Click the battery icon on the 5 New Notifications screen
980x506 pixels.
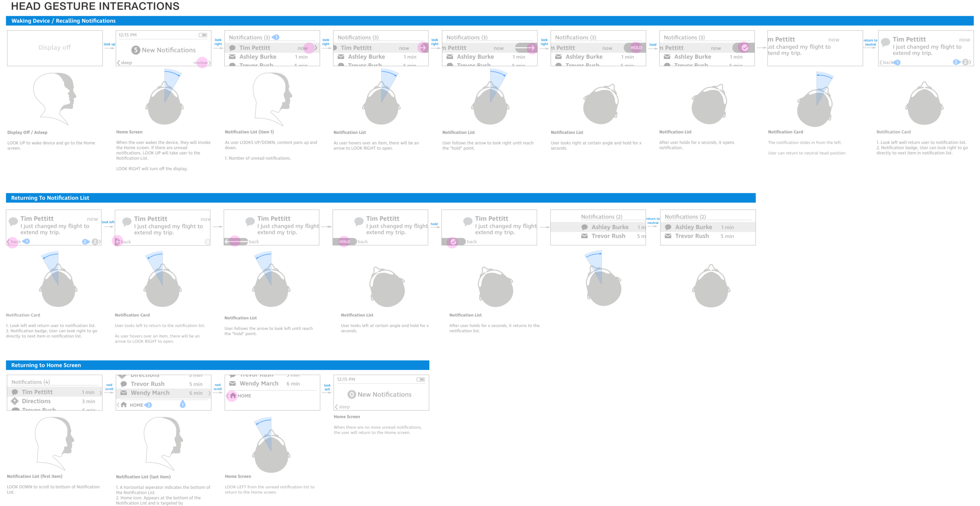[x=203, y=35]
